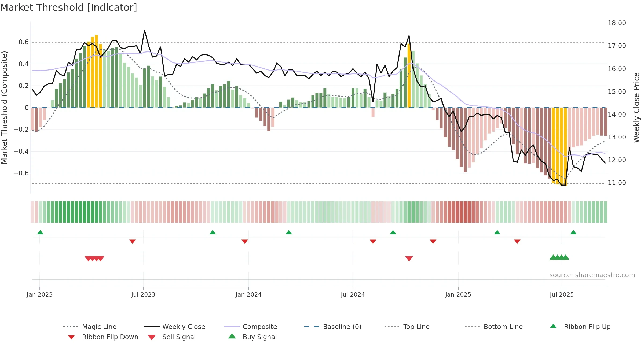Toggle the Baseline (0) legend entry
This screenshot has height=362, width=644.
pyautogui.click(x=333, y=327)
